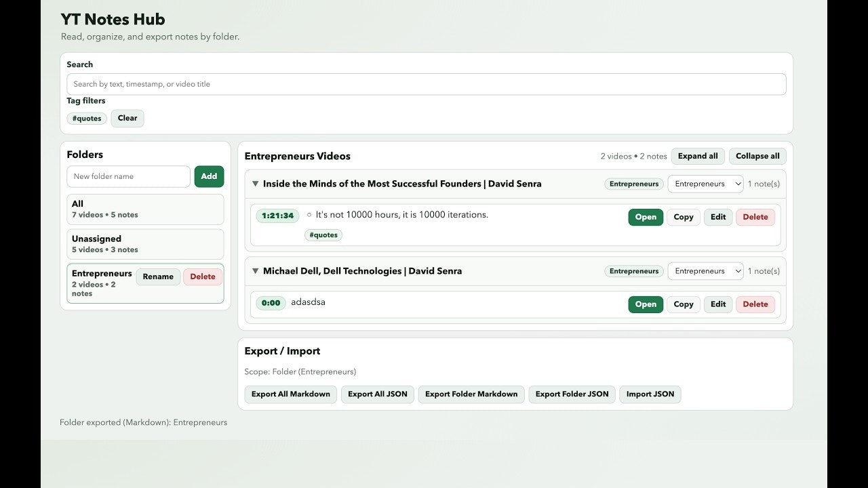The image size is (868, 488).
Task: Click the New folder name field
Action: 128,176
